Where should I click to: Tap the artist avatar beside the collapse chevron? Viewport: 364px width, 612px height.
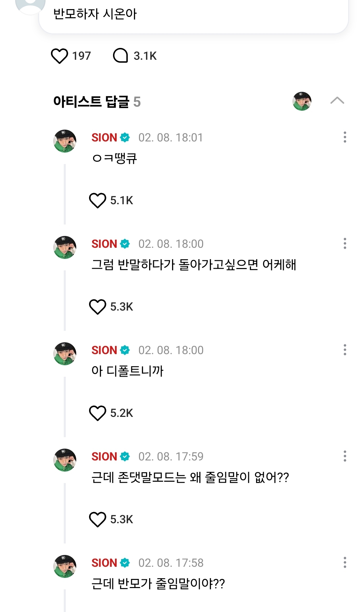tap(302, 101)
